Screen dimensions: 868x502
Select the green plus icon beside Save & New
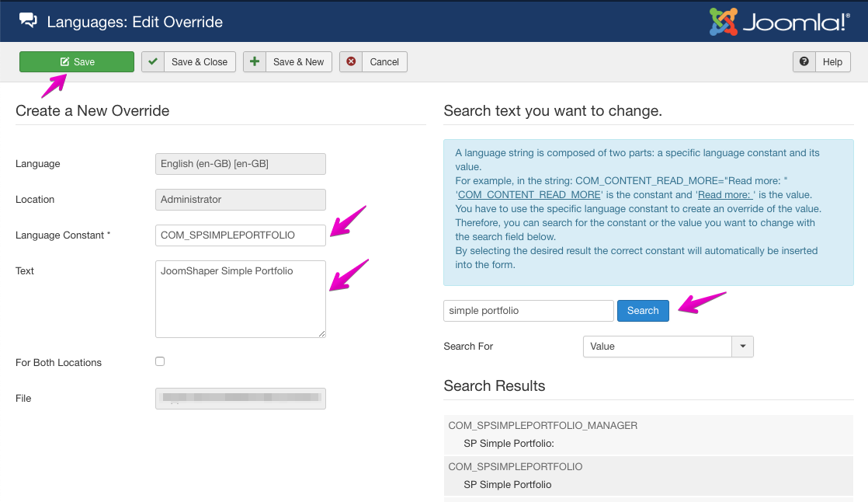[254, 61]
